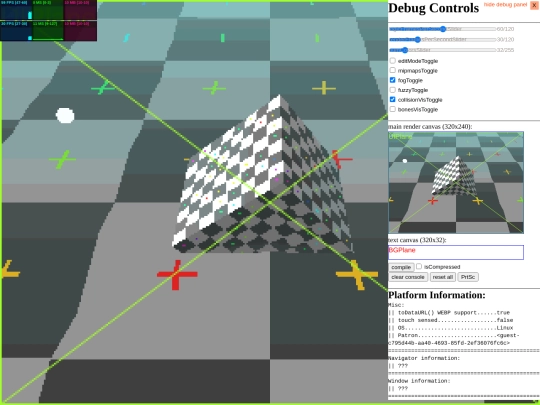This screenshot has height=405, width=540.
Task: Click the upper FPS stats panel
Action: point(16,10)
